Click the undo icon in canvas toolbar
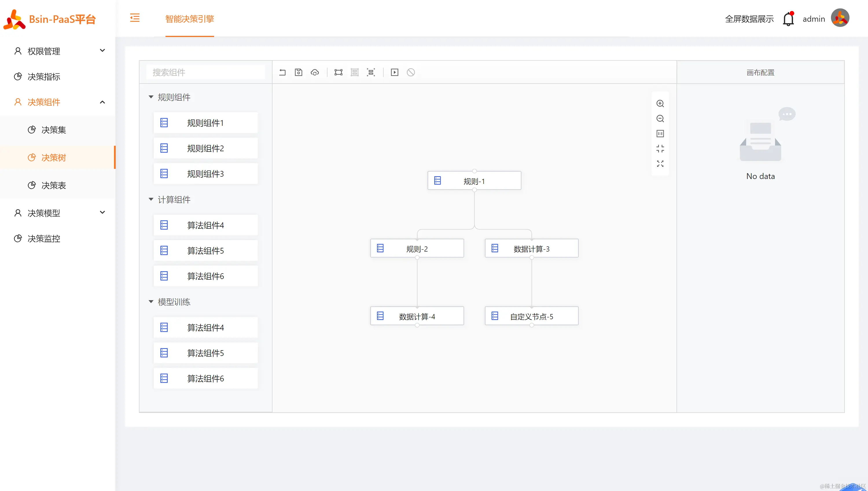 [282, 72]
